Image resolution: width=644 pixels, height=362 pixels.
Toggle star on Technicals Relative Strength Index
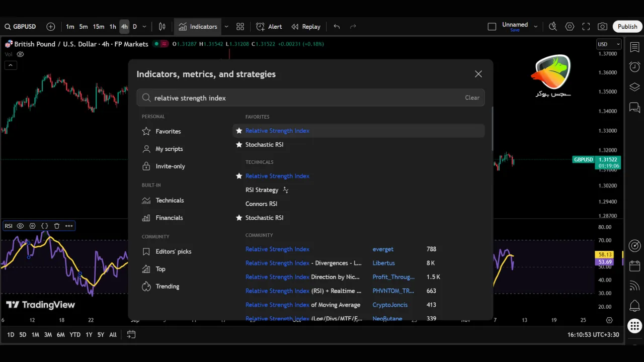coord(239,176)
